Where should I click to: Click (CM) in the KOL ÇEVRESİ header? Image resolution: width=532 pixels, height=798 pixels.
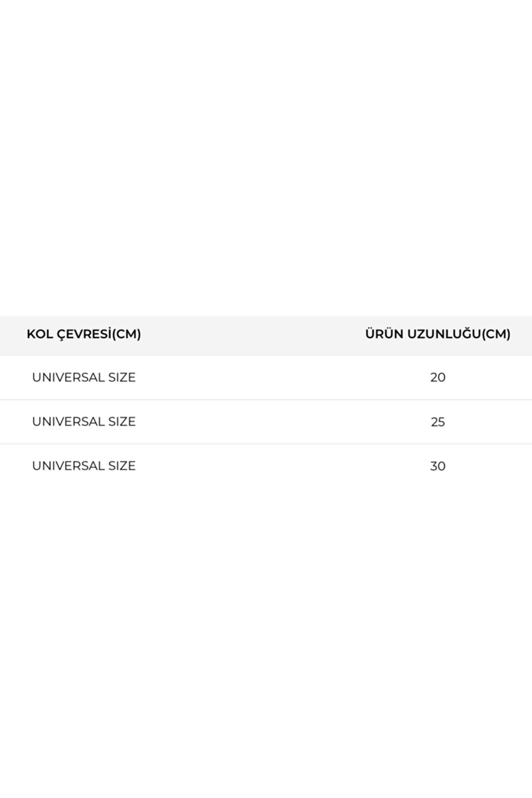click(126, 334)
